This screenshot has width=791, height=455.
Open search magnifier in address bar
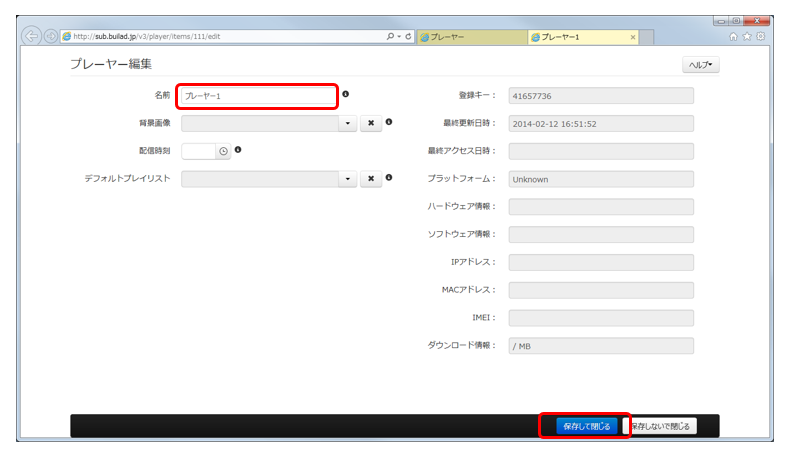pyautogui.click(x=390, y=36)
